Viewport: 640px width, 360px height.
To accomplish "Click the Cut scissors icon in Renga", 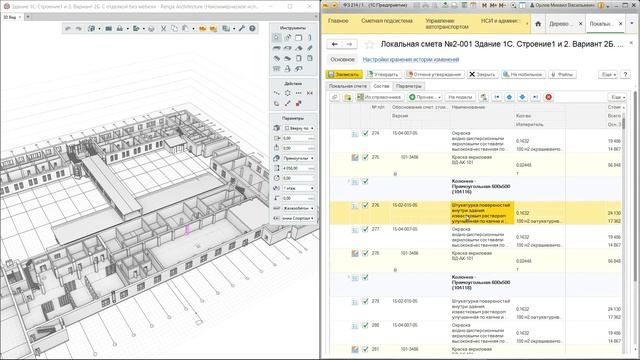I will tap(163, 29).
